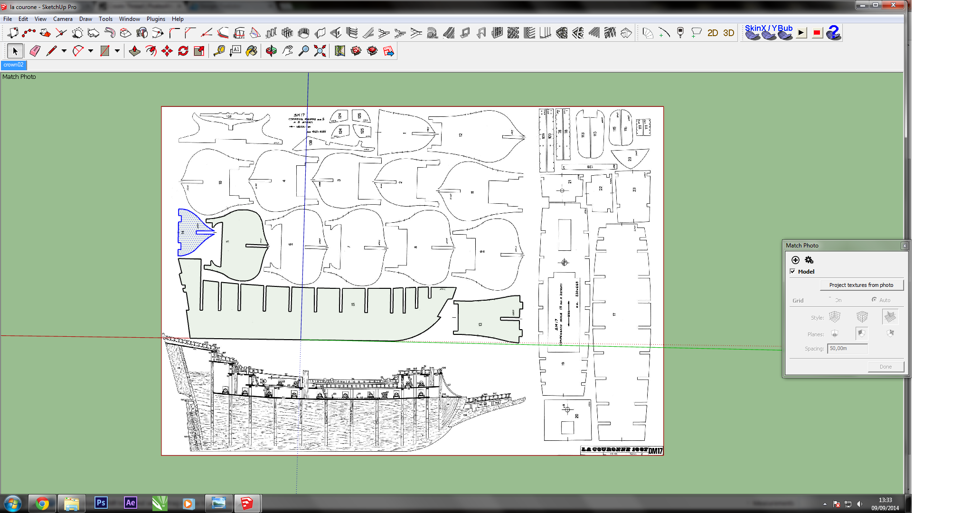Open the Add Location map icon

(340, 51)
